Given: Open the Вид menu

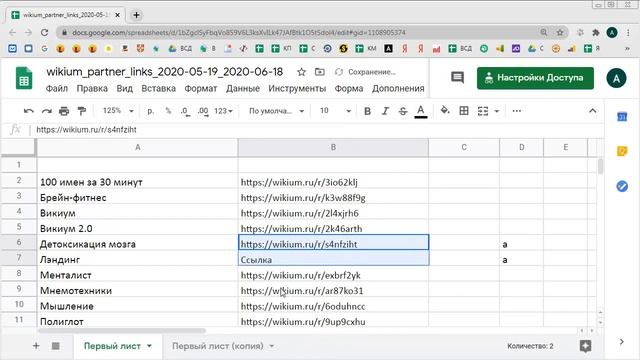Looking at the screenshot, I should pyautogui.click(x=124, y=88).
